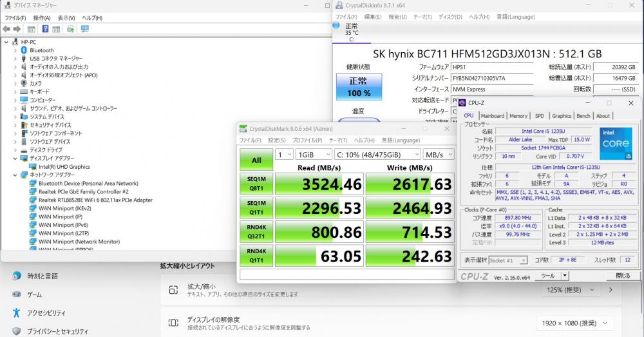Click the Bluetooth device category icon

[24, 50]
